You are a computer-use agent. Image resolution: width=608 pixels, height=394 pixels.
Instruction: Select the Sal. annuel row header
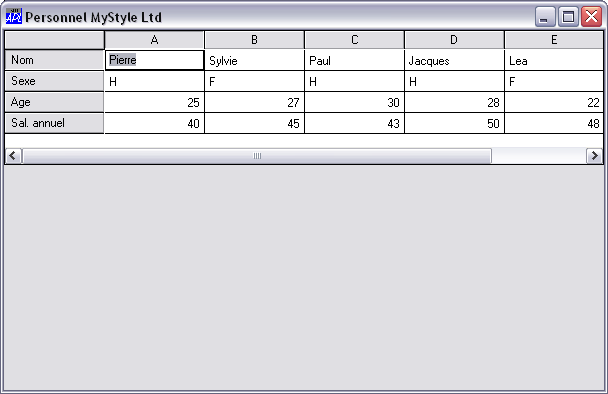coord(54,123)
